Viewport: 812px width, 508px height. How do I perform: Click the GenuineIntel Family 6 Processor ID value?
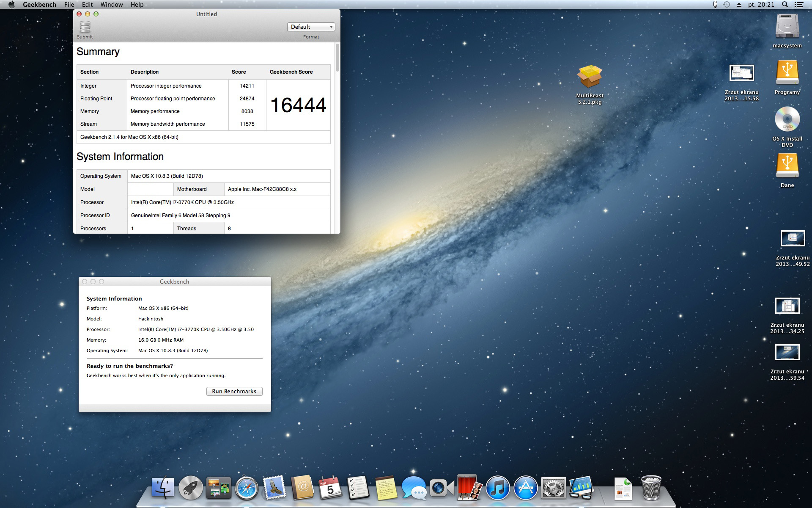[181, 215]
